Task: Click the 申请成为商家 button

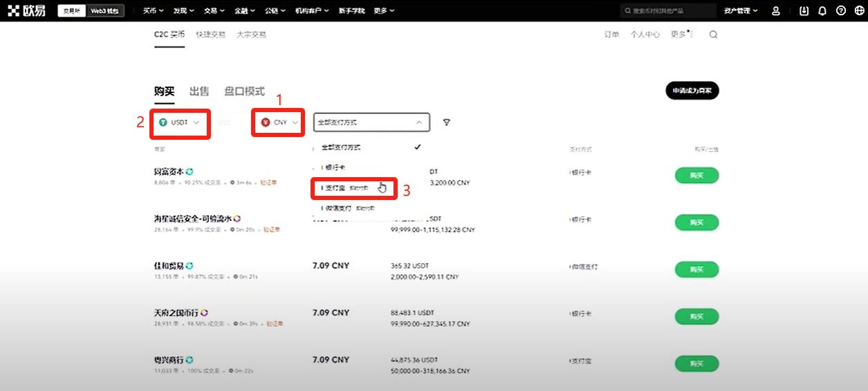Action: click(x=692, y=91)
